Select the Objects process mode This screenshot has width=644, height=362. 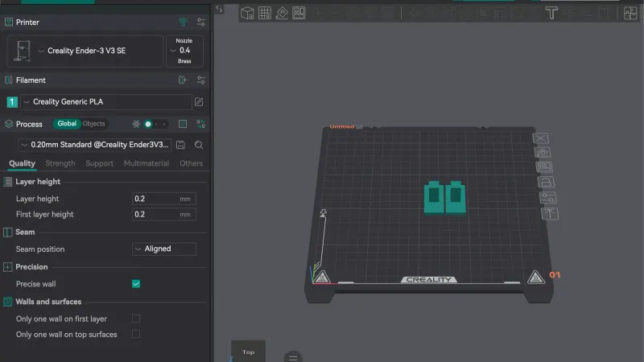(93, 124)
